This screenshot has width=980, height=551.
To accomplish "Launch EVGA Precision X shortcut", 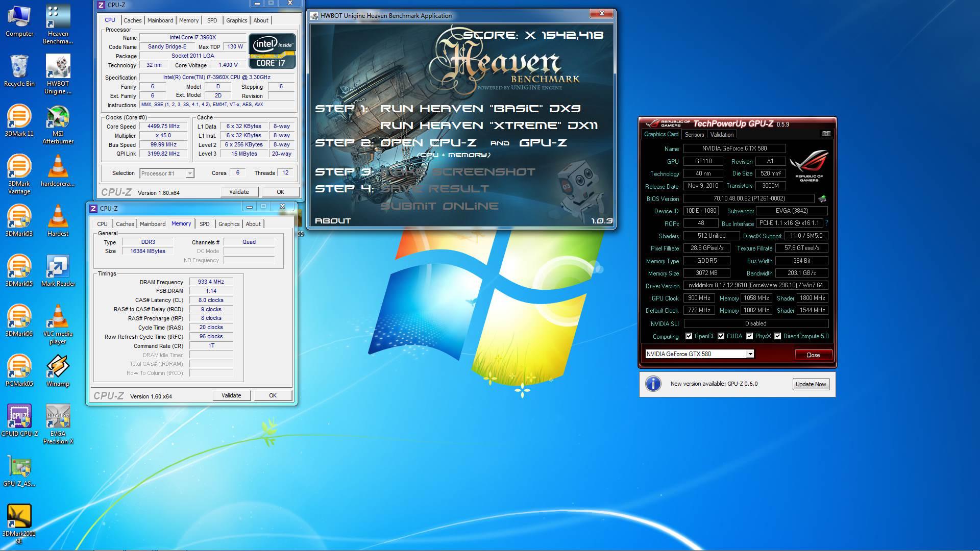I will click(58, 424).
